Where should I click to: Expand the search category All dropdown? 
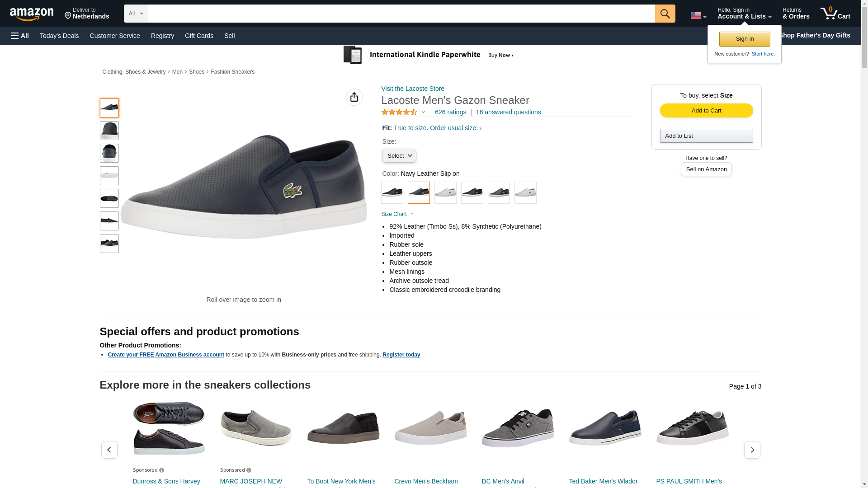click(x=135, y=14)
